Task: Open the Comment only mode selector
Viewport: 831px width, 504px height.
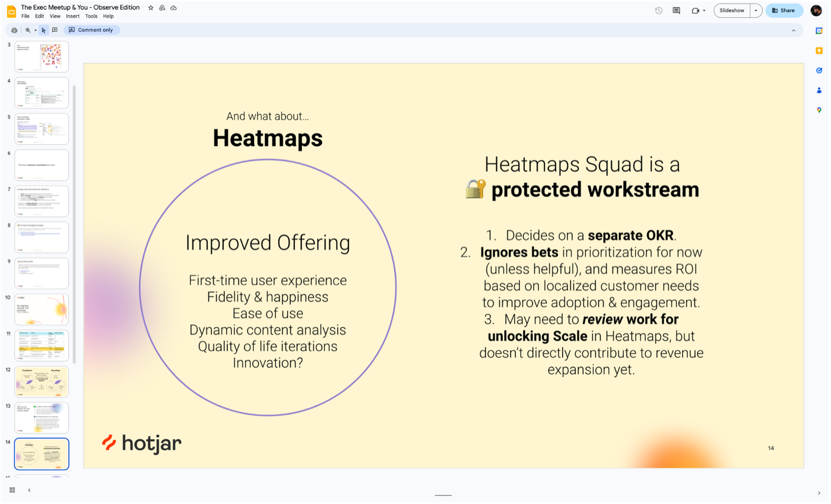Action: coord(91,30)
